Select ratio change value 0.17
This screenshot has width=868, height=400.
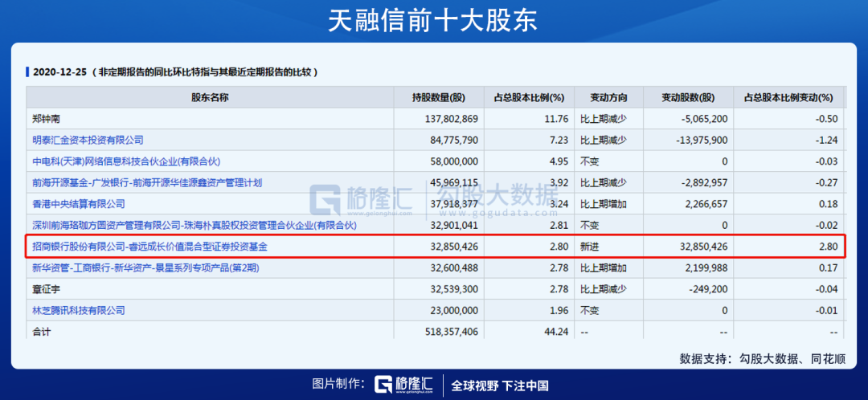[x=829, y=267]
